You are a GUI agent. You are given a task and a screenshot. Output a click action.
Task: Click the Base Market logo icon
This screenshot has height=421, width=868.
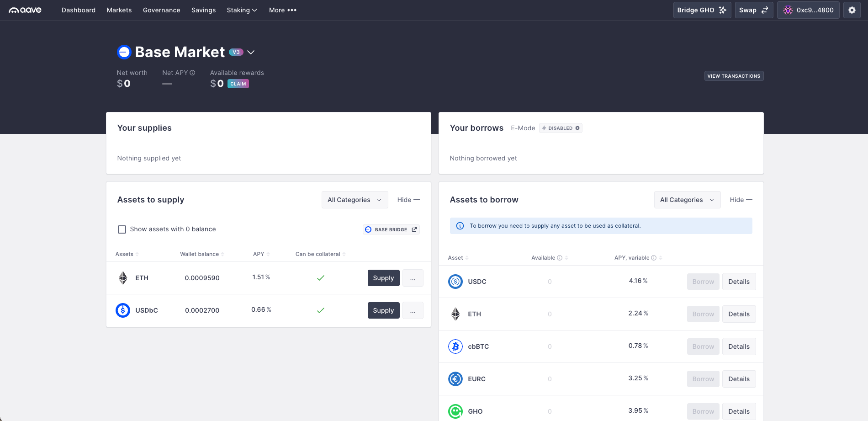pos(124,52)
